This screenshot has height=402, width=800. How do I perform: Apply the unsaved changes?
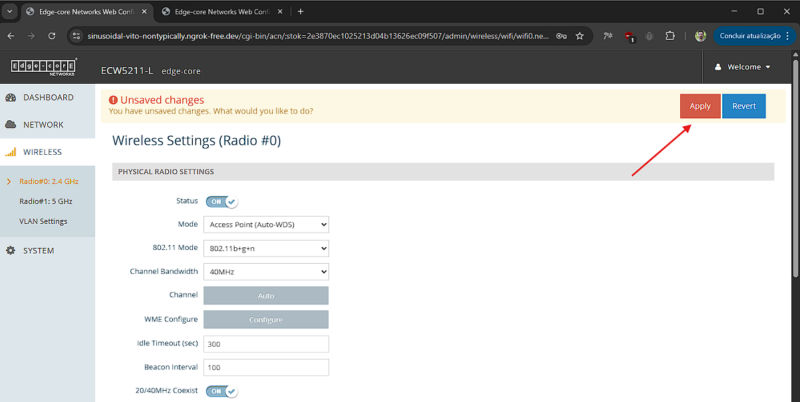point(700,106)
